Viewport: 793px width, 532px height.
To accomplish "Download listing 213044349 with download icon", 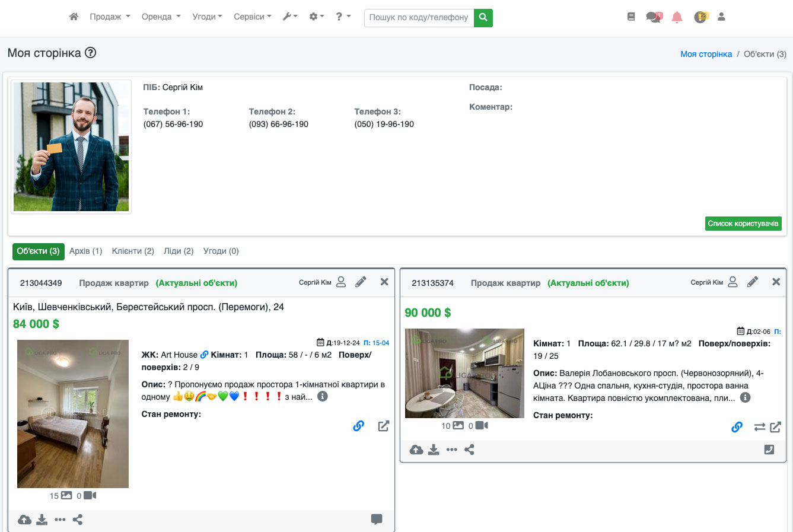I will pyautogui.click(x=42, y=520).
